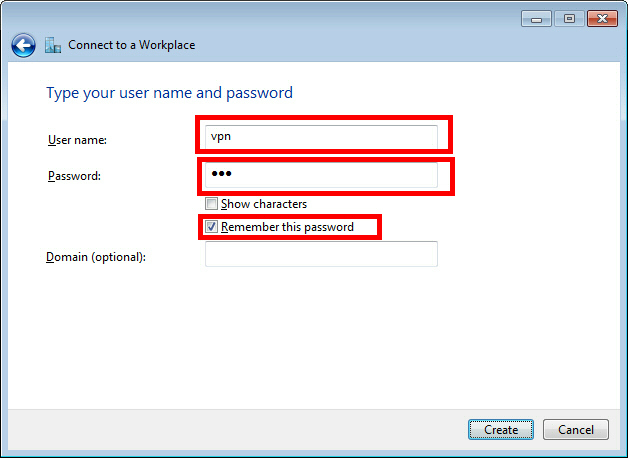Click the Connect to a Workplace network icon
Screen dimensions: 628x458
point(53,45)
